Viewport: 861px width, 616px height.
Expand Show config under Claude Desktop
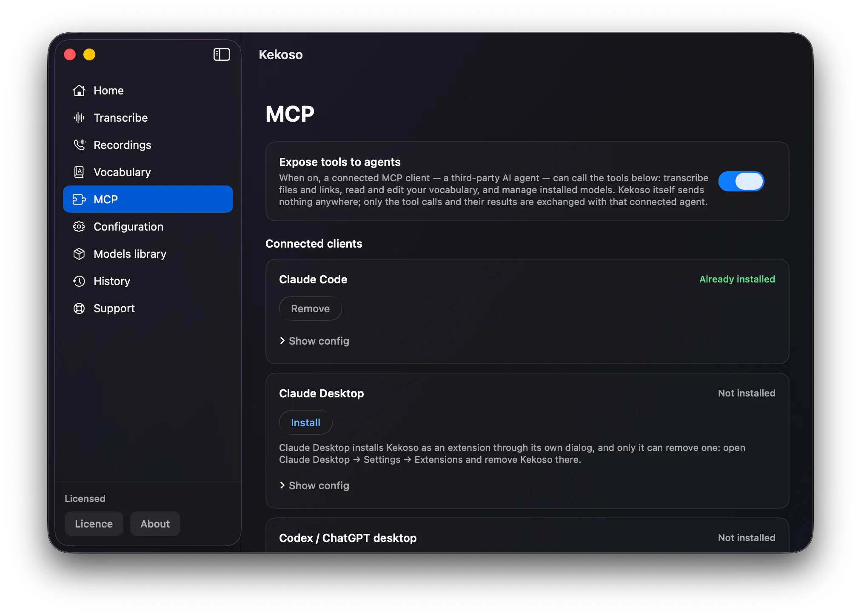click(x=314, y=485)
